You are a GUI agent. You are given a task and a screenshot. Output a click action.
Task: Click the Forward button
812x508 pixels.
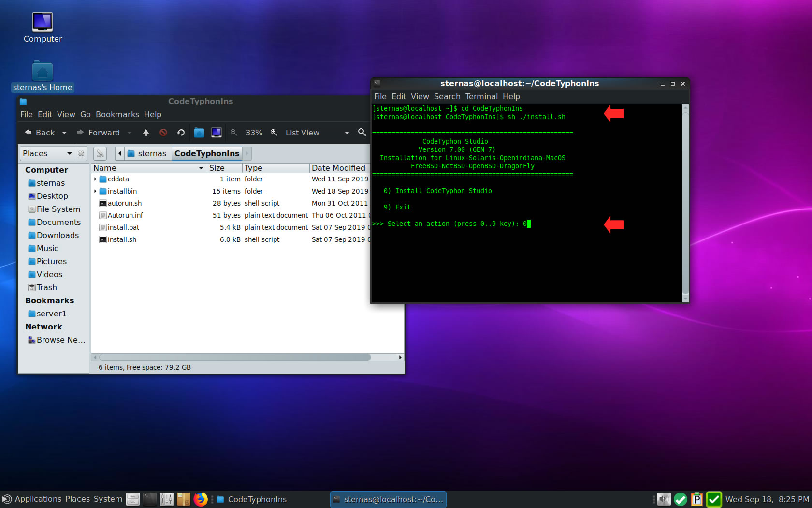coord(98,133)
